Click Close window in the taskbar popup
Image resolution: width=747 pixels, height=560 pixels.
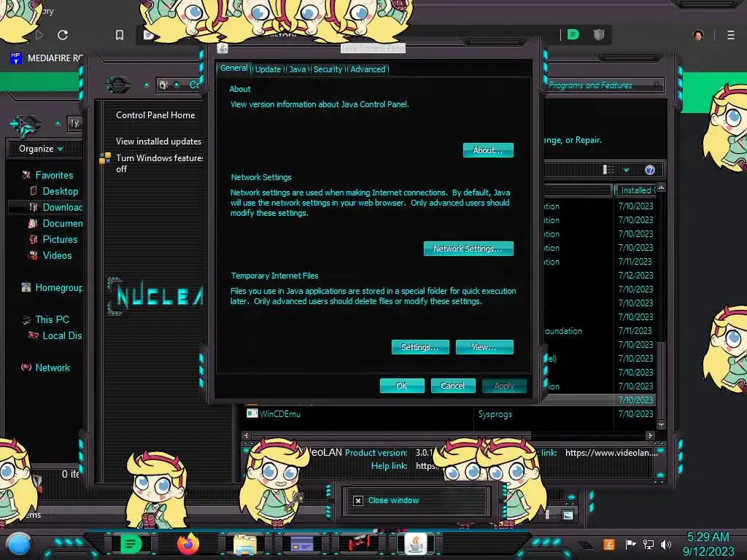click(393, 500)
